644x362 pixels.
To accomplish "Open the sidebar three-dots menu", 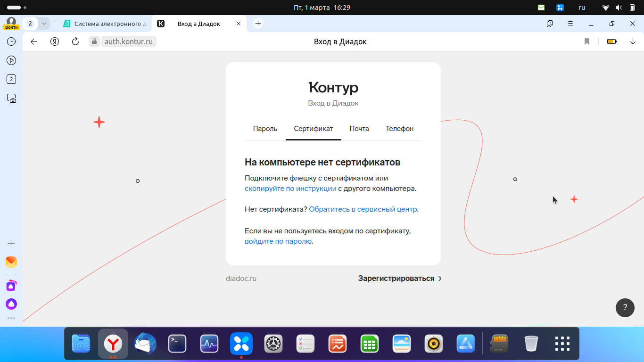I will (x=11, y=319).
